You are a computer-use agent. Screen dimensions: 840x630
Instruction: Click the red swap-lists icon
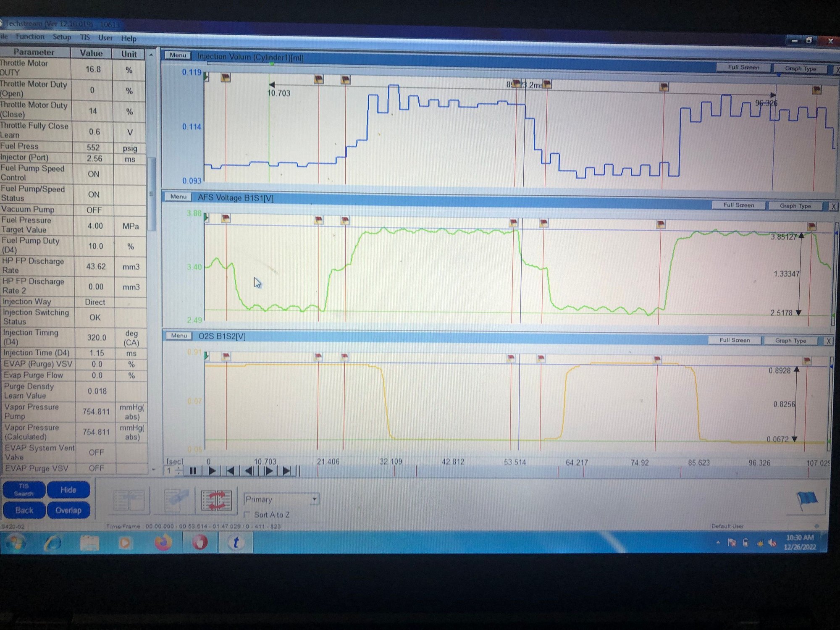(x=216, y=500)
